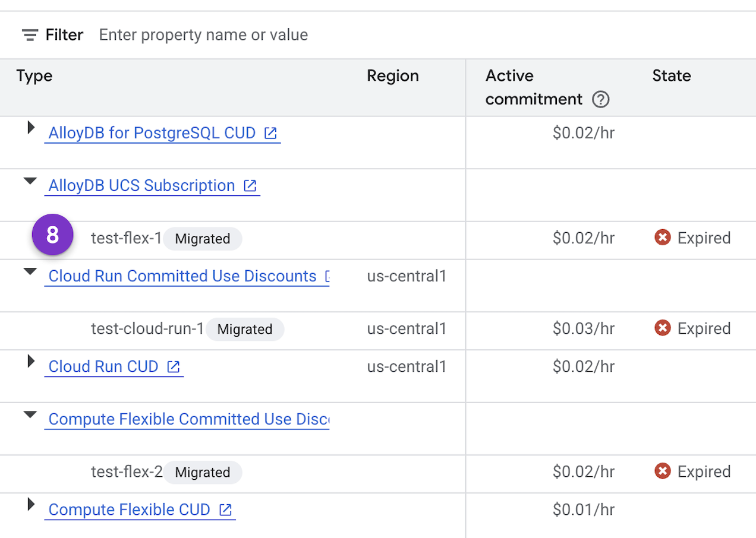Open the Active commitment help icon

coord(600,100)
